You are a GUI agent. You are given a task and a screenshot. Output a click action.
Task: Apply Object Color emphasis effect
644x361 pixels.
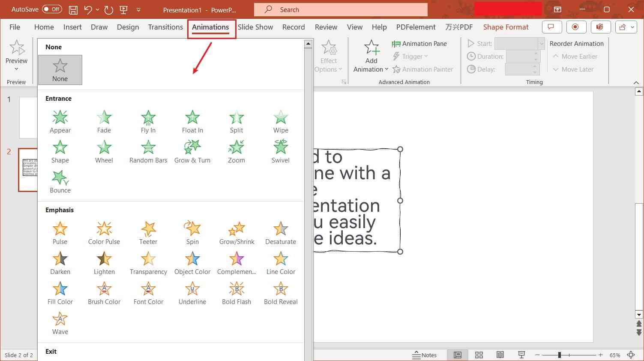click(x=192, y=263)
